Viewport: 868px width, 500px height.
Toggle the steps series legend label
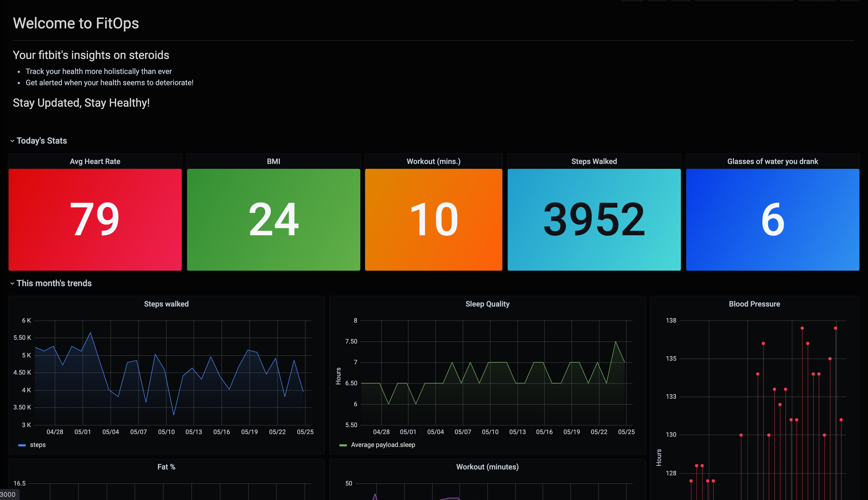(38, 445)
